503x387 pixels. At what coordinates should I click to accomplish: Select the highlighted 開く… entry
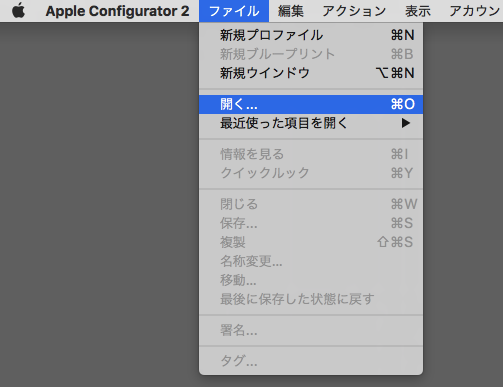311,104
